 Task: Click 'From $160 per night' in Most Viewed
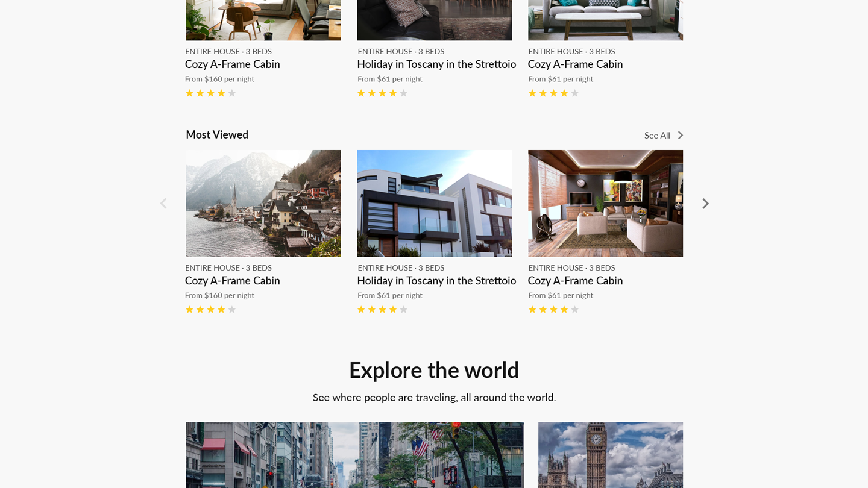click(219, 295)
